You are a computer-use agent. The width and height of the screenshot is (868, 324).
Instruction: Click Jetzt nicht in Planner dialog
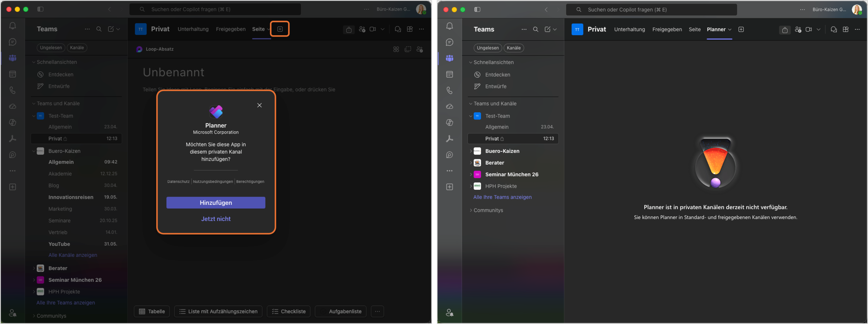(216, 219)
